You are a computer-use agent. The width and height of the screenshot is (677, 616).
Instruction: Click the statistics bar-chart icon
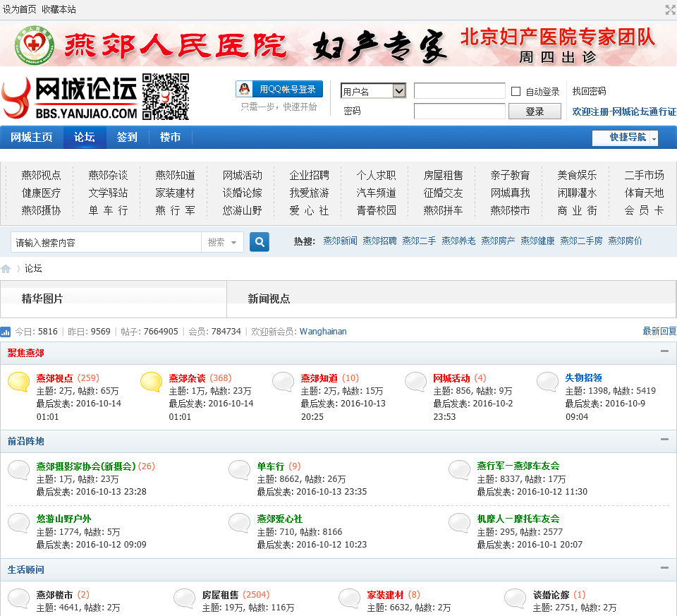[6, 332]
